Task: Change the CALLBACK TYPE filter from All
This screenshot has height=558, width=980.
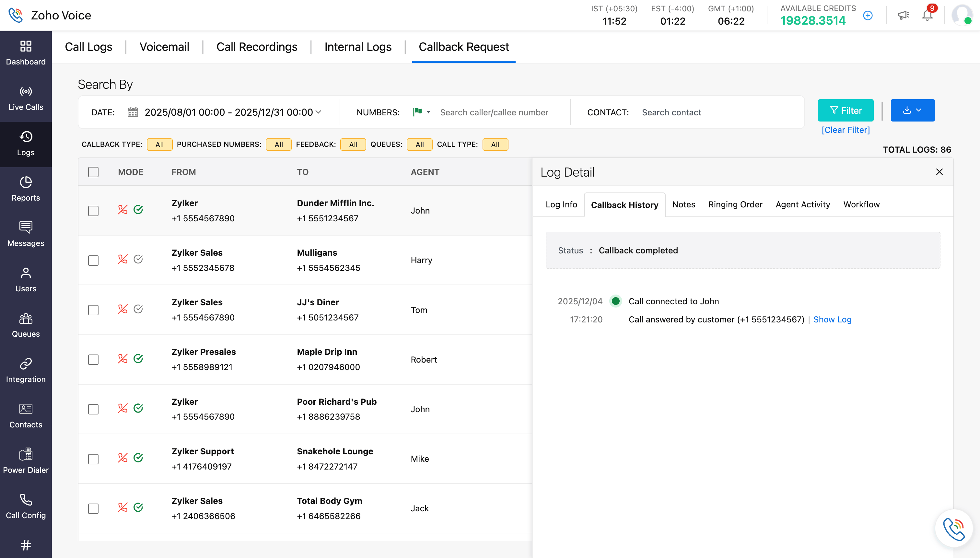Action: [x=159, y=145]
